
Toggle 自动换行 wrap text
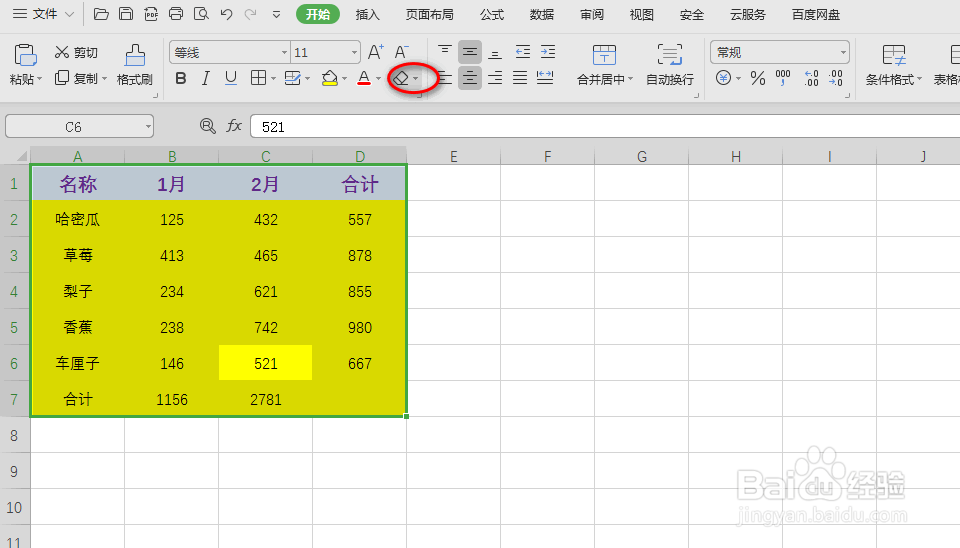(x=670, y=64)
